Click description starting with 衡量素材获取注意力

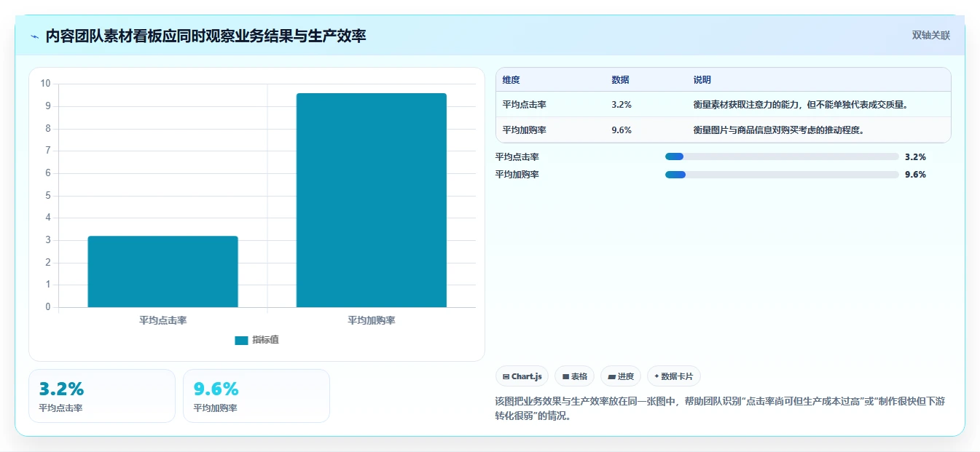[x=800, y=105]
